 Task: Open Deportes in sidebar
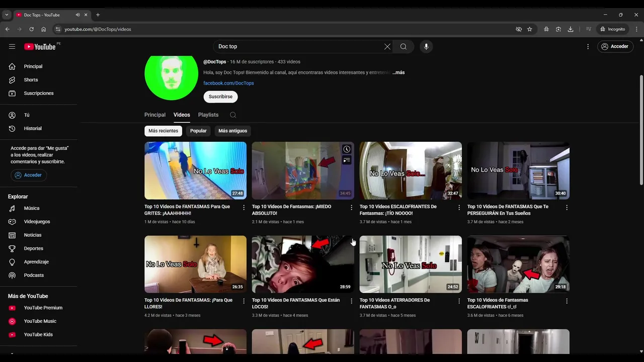(39, 248)
